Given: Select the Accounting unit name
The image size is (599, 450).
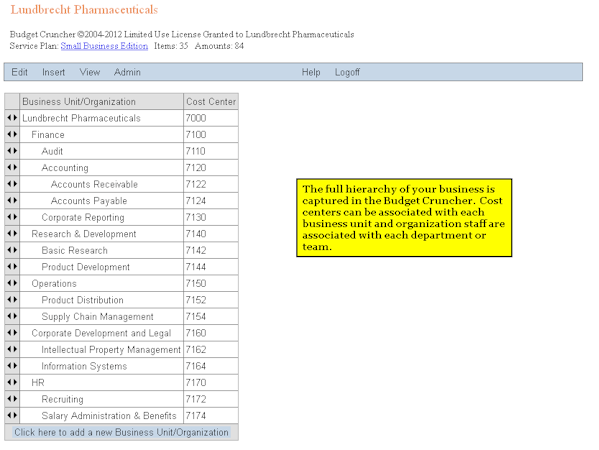Looking at the screenshot, I should 65,168.
